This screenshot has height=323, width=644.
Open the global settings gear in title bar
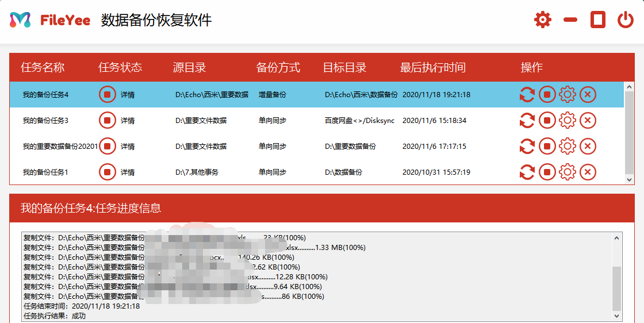pos(542,20)
